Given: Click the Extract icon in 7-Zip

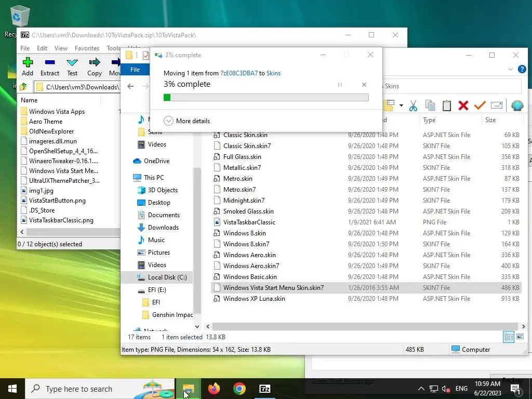Looking at the screenshot, I should tap(50, 67).
